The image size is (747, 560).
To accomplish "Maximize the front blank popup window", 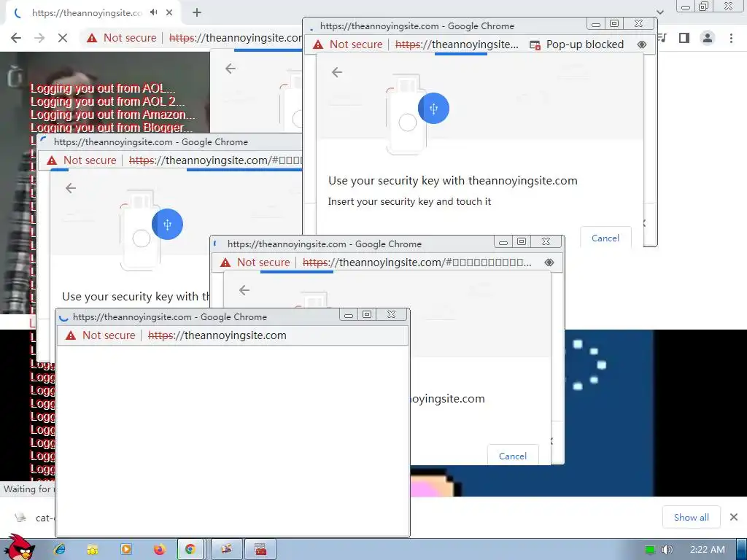I will (367, 314).
